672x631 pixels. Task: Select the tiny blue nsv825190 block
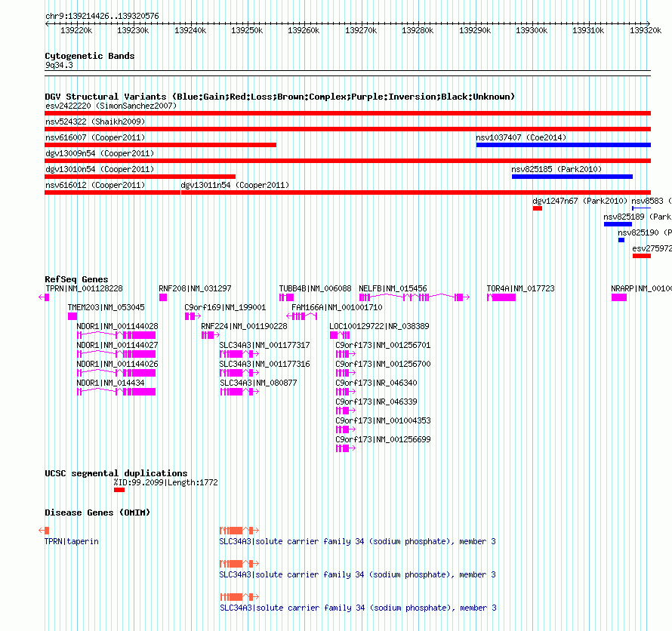(621, 240)
